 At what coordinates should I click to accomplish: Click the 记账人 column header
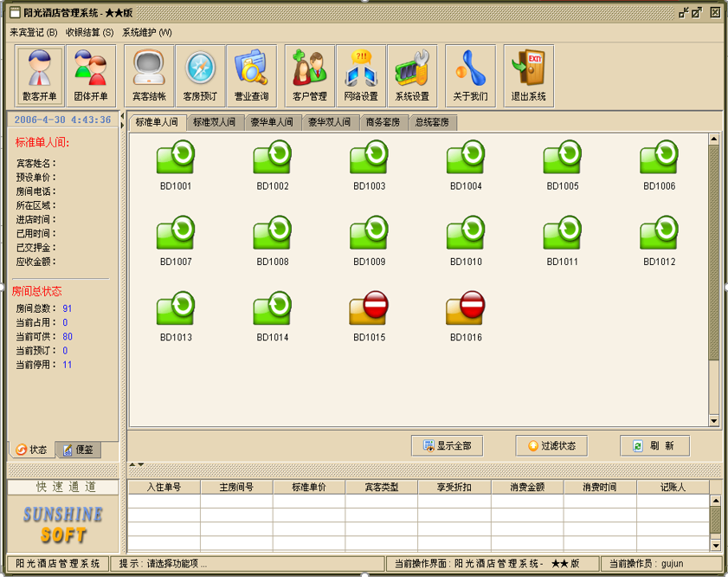pyautogui.click(x=673, y=487)
